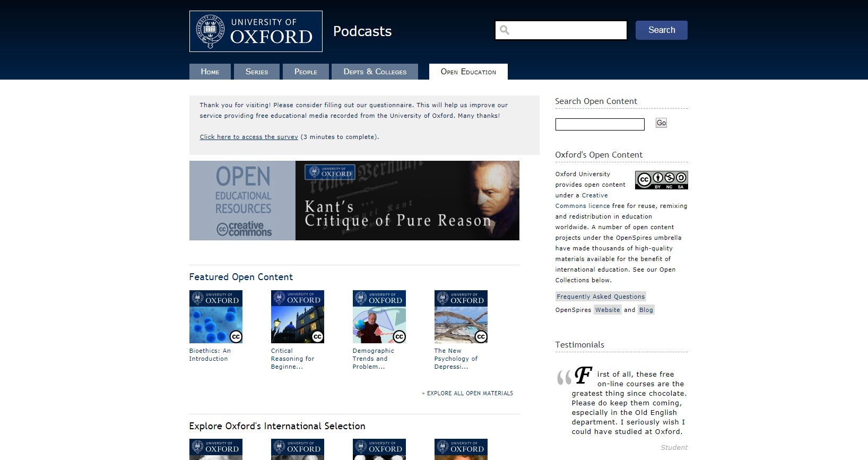
Task: Open the Frequently Asked Questions link
Action: pyautogui.click(x=601, y=297)
